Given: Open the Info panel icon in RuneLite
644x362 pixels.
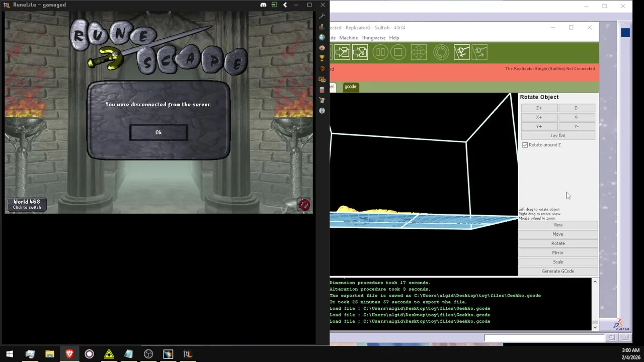Looking at the screenshot, I should [x=322, y=111].
